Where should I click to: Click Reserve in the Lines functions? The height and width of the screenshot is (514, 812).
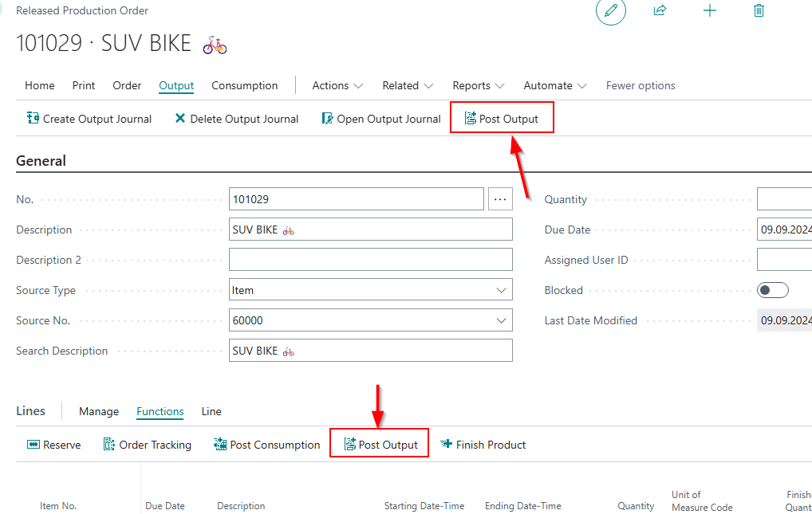click(54, 445)
